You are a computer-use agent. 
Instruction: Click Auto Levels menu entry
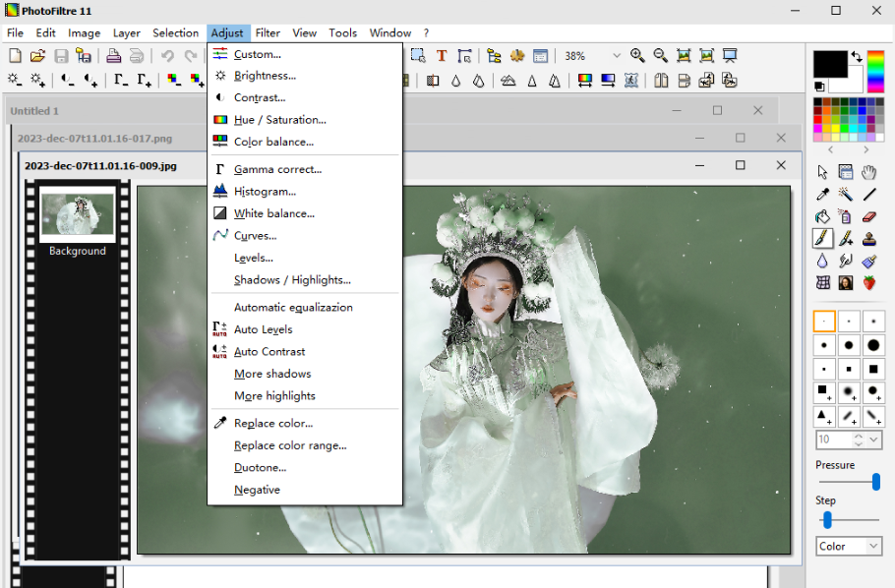(x=263, y=329)
